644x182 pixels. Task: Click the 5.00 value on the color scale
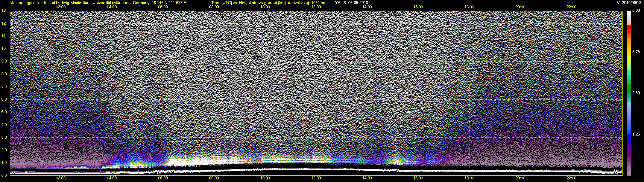636,10
